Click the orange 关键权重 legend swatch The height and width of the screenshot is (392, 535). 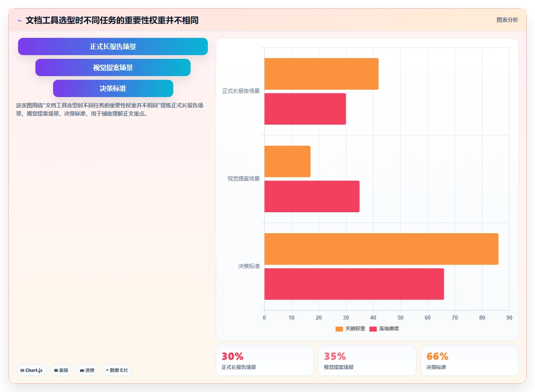339,329
